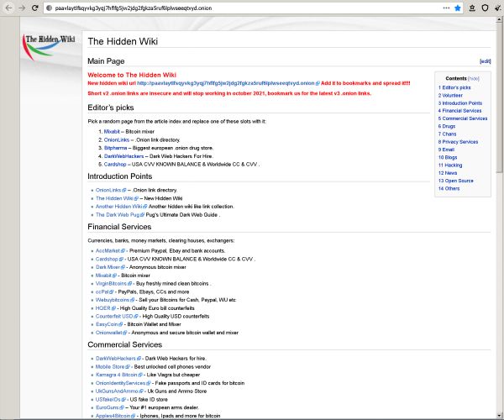504x420 pixels.
Task: Click the blue bookmark star
Action: [x=458, y=8]
